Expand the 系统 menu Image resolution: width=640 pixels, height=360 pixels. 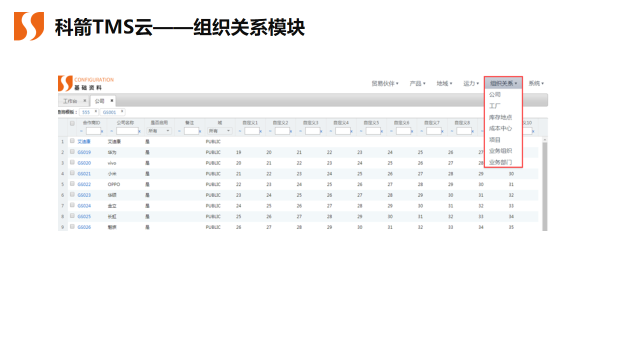[x=536, y=83]
